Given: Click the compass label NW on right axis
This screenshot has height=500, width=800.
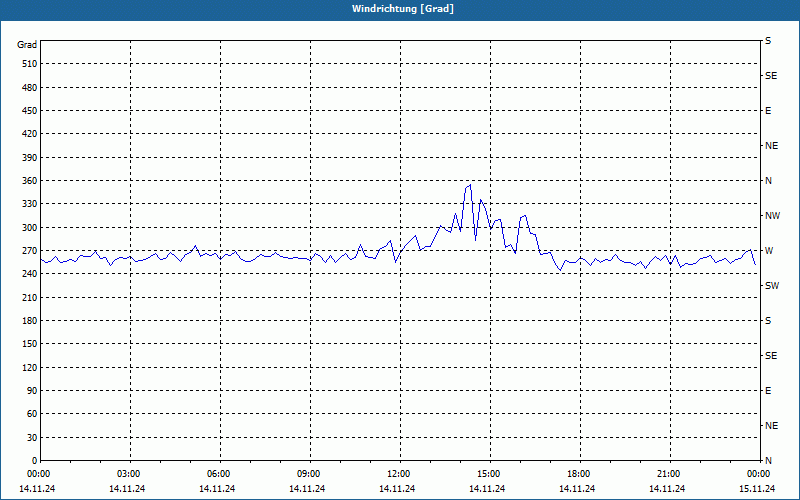Looking at the screenshot, I should pyautogui.click(x=772, y=216).
